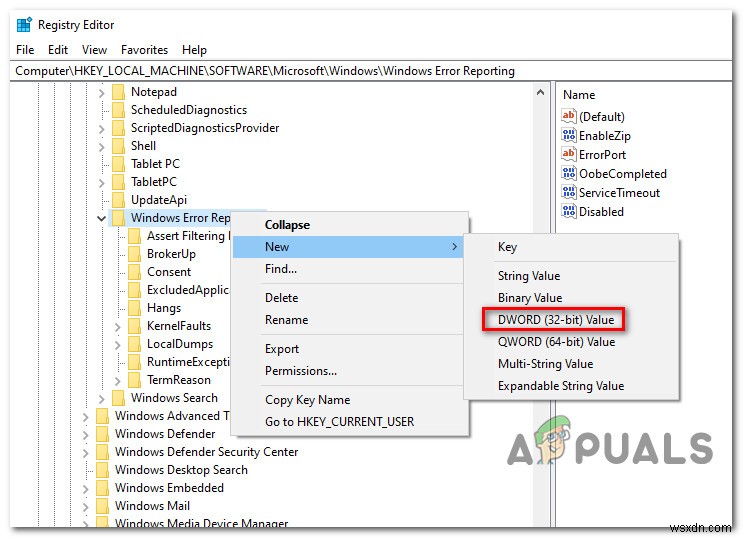Image resolution: width=743 pixels, height=538 pixels.
Task: Choose Find... in the context menu
Action: click(350, 269)
